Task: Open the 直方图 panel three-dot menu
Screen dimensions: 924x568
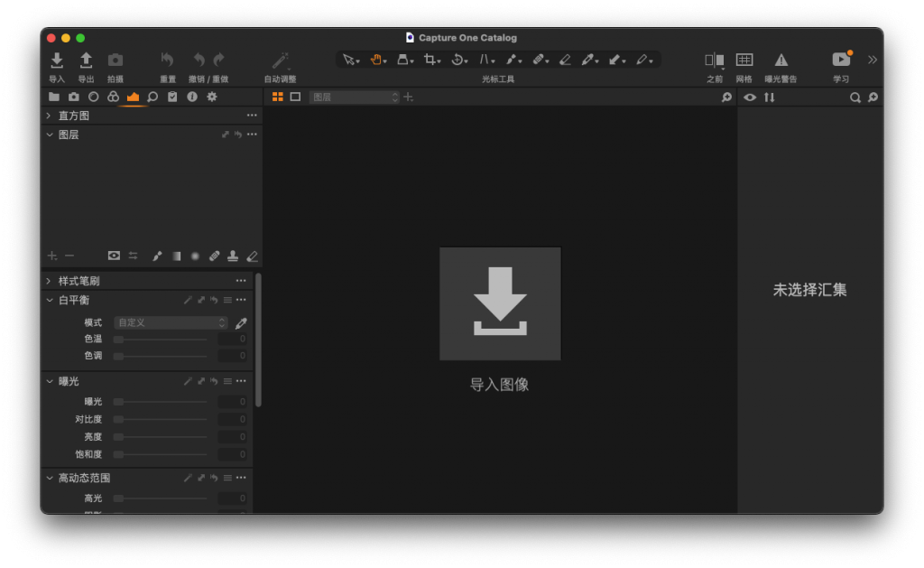Action: click(x=253, y=116)
